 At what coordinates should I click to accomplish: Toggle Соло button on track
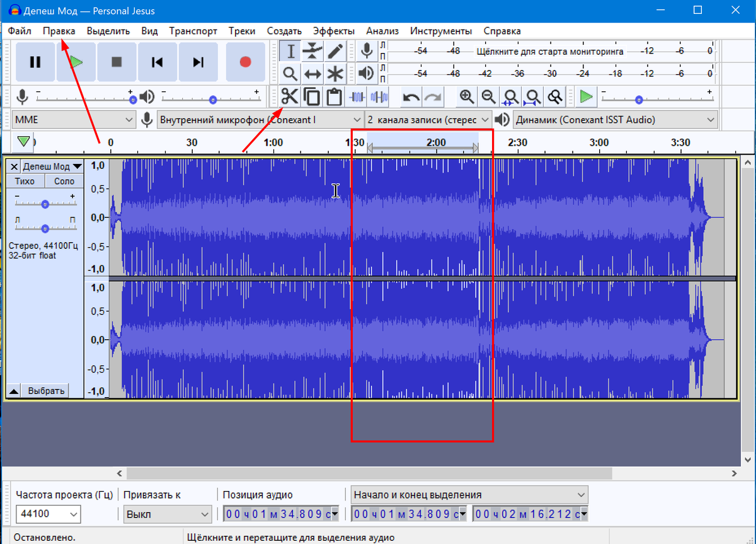point(64,181)
